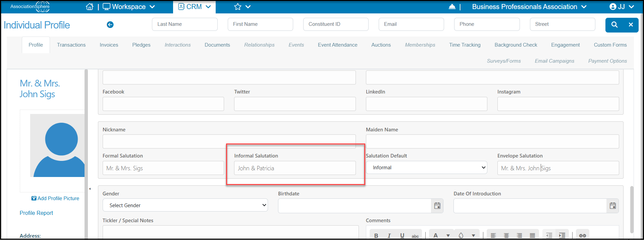This screenshot has width=644, height=240.
Task: Click into the Email search field
Action: point(411,24)
